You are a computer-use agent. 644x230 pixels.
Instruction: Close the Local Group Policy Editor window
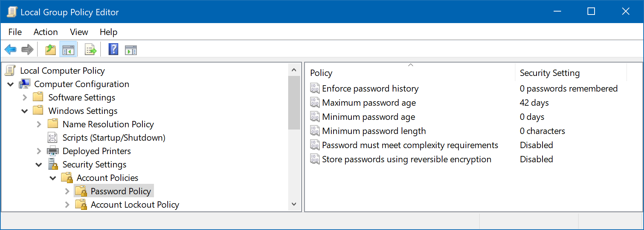click(x=626, y=12)
